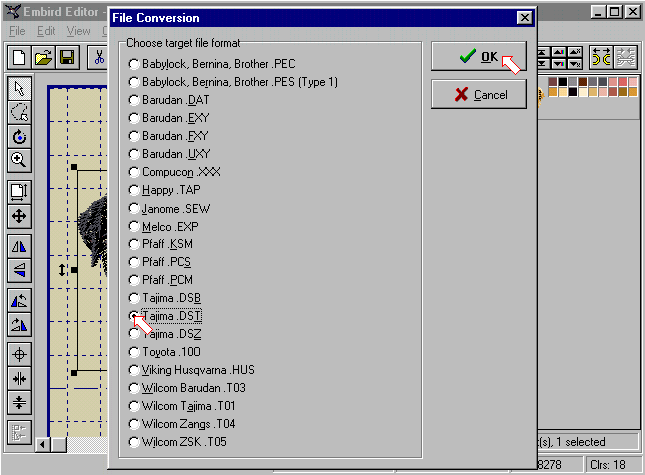Click the '1 selected' status text
Screen dimensions: 645x475
581,442
